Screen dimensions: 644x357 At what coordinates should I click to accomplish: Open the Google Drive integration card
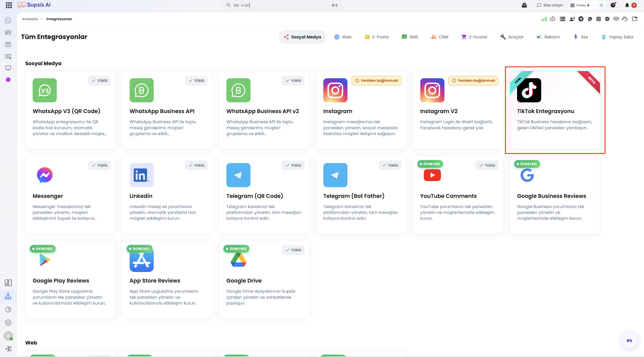264,280
